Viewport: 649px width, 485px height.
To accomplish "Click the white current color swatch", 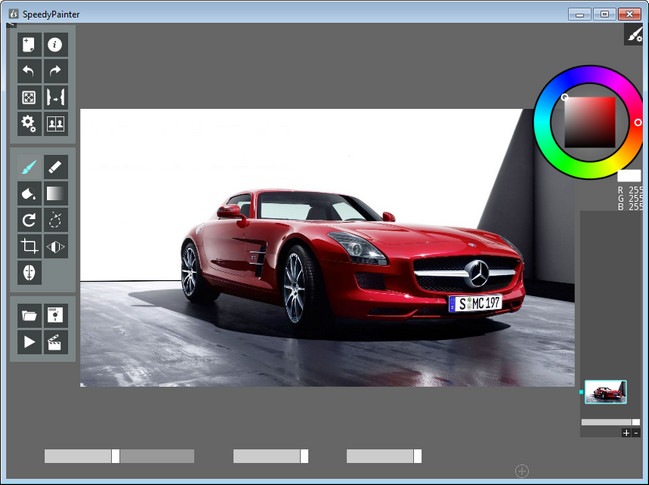I will pos(629,176).
